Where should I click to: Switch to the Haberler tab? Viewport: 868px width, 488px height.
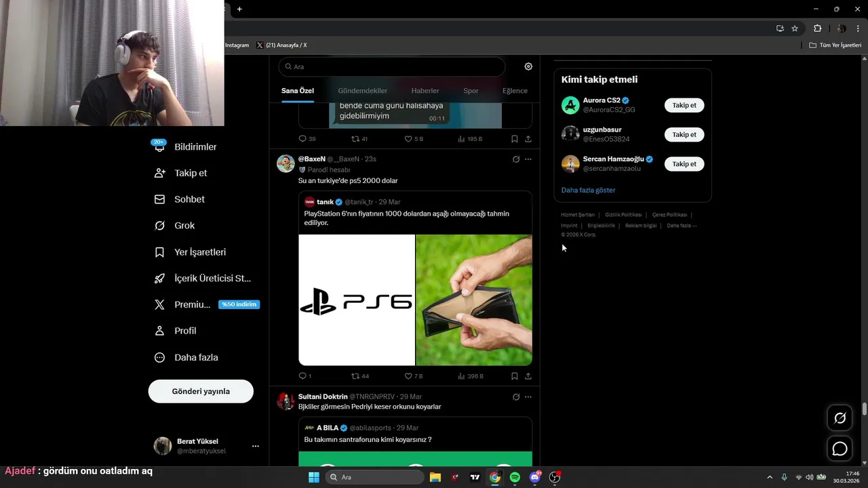425,91
